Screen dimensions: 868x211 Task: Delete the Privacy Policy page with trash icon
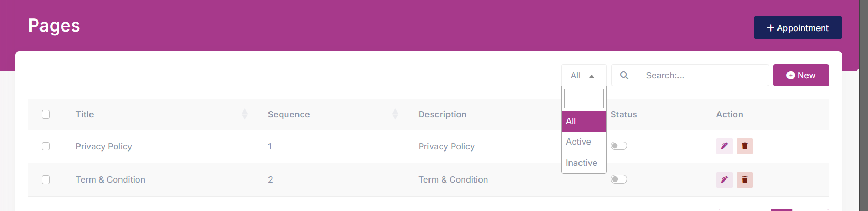(745, 146)
